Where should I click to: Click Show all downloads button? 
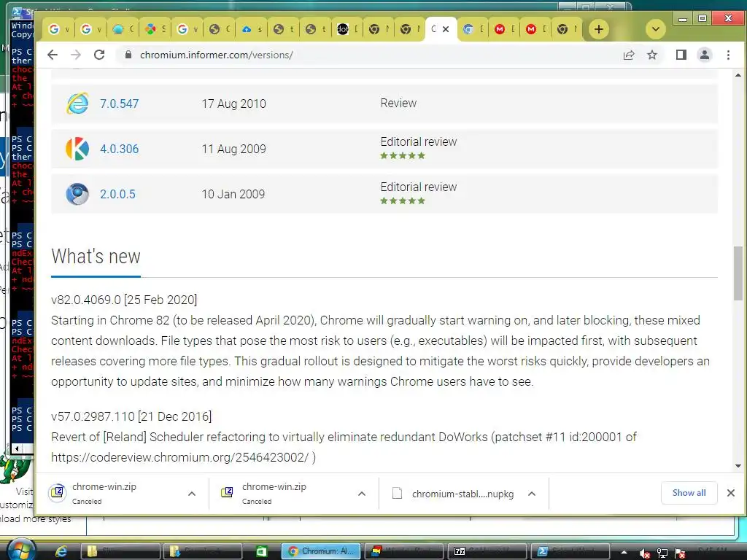[x=689, y=493]
